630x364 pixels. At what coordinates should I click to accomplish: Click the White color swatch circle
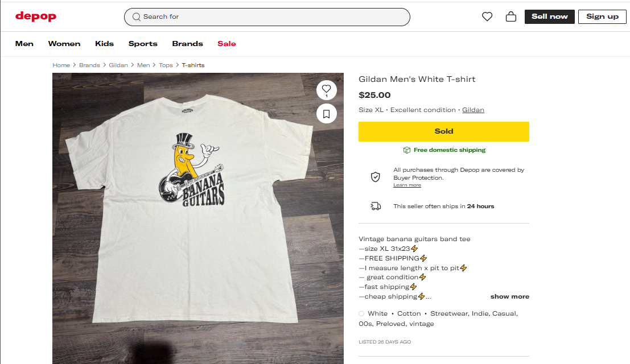(361, 313)
